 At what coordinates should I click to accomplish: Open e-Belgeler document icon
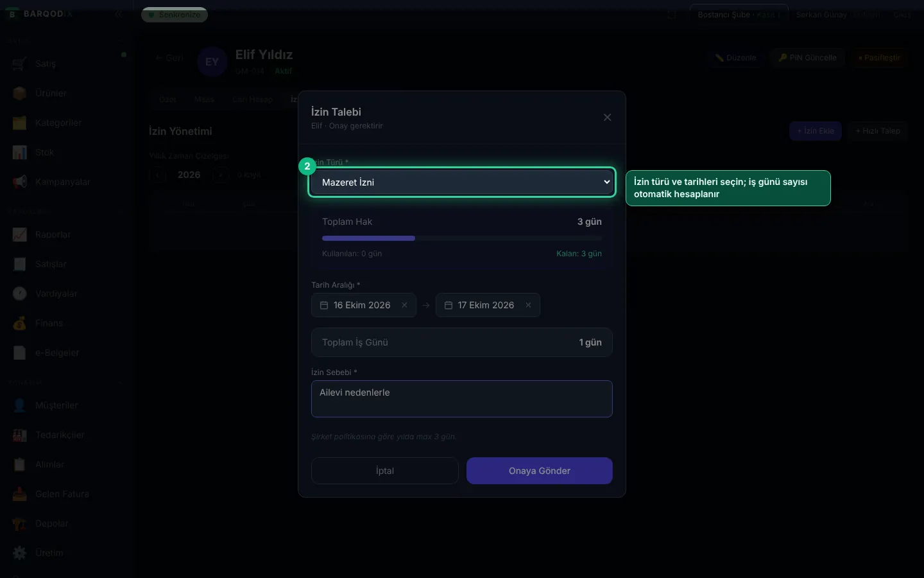(x=20, y=353)
